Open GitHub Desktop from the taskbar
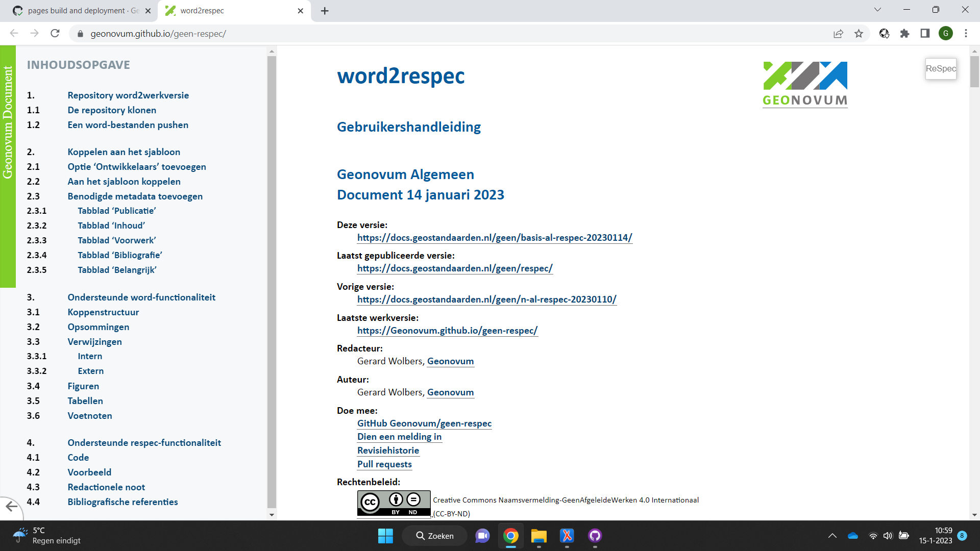 click(x=595, y=536)
